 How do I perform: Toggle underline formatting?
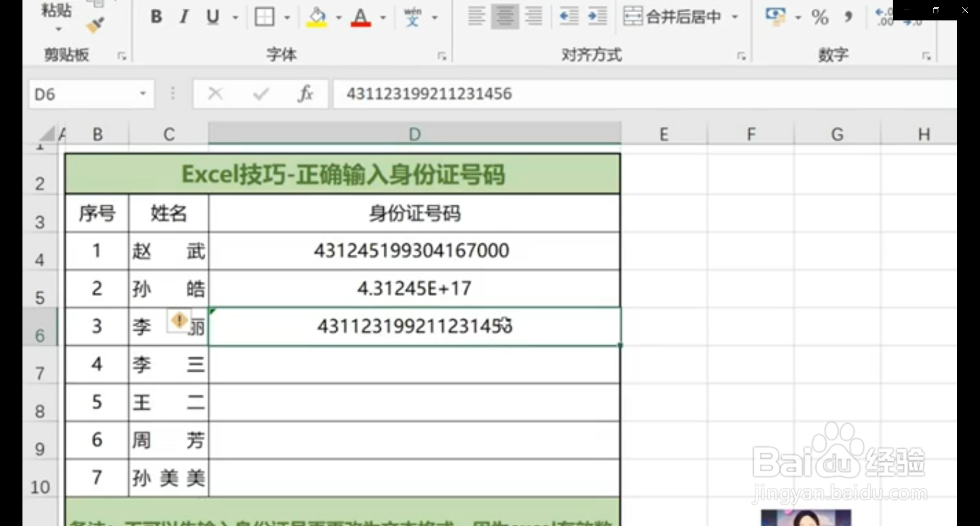tap(213, 17)
